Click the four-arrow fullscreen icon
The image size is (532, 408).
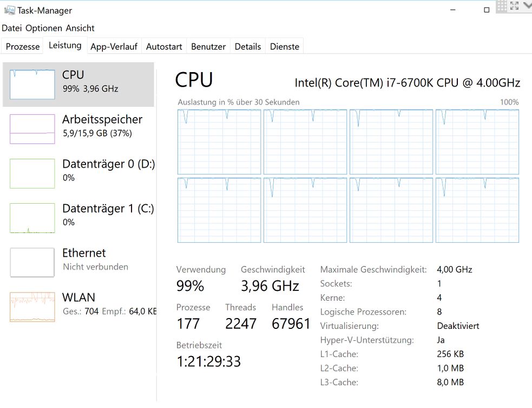(x=514, y=6)
